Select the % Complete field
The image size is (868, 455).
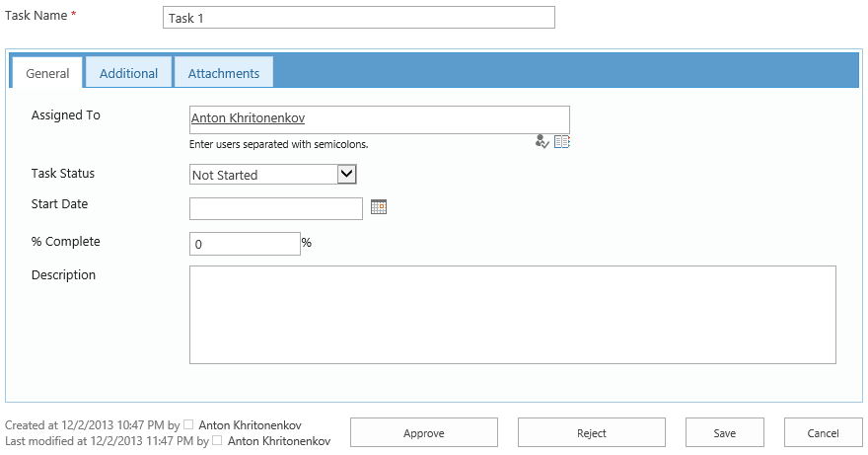pos(245,244)
